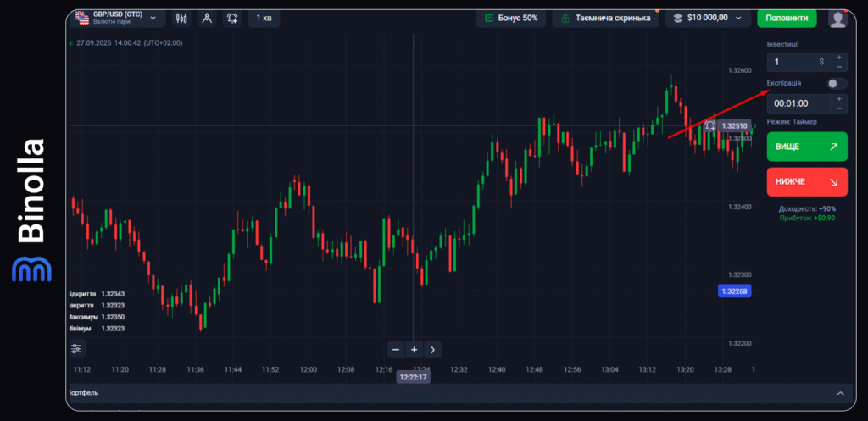Click the red НИЖЧЕ trade button
Screen dimensions: 868x421
click(806, 181)
